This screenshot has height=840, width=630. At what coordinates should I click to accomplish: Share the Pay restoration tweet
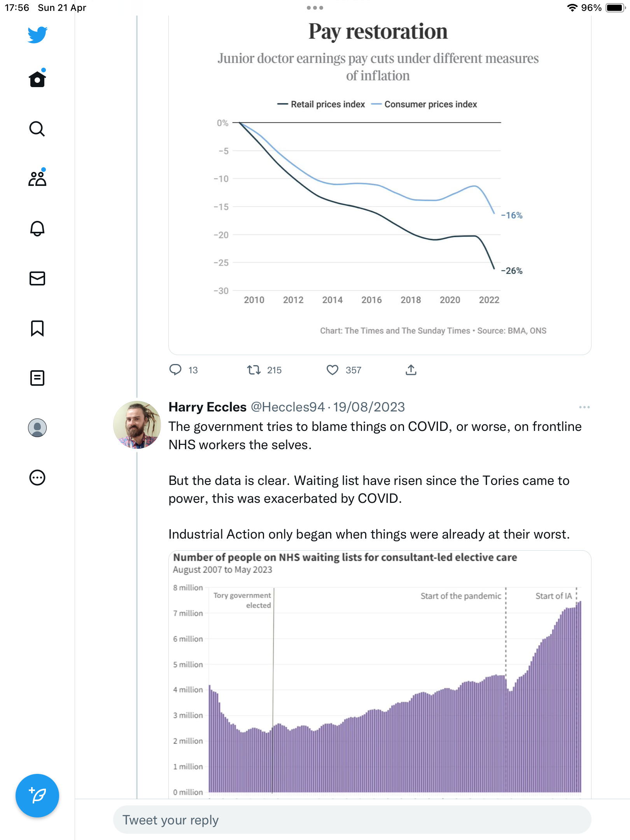[x=411, y=369]
